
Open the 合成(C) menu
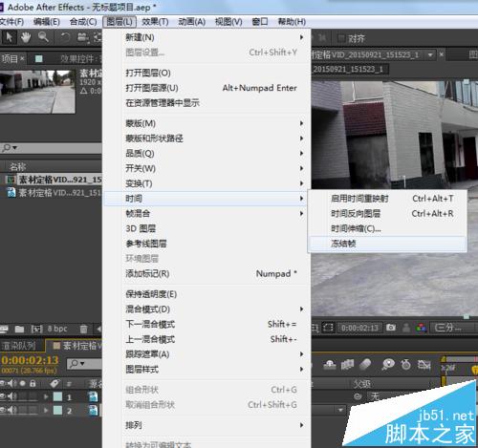tap(83, 22)
